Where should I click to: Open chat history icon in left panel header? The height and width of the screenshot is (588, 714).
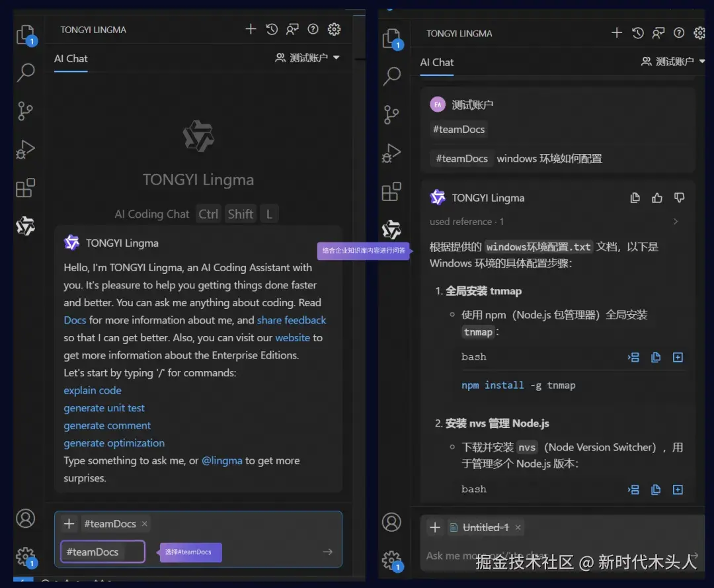tap(272, 30)
